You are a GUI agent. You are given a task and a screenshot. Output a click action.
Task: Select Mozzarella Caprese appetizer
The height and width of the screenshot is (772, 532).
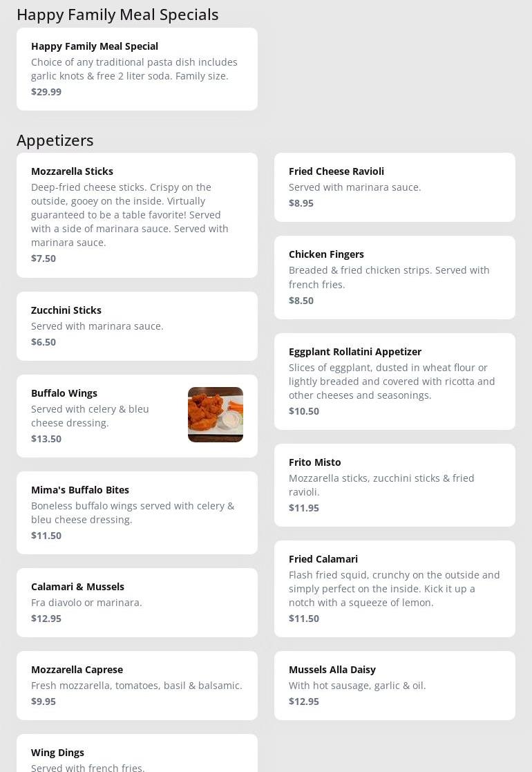(x=137, y=686)
